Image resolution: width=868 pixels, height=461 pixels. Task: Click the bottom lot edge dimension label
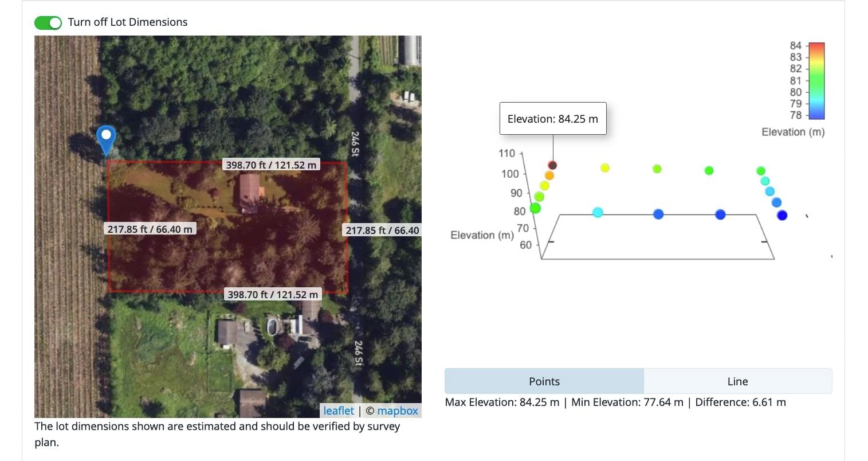[x=273, y=294]
